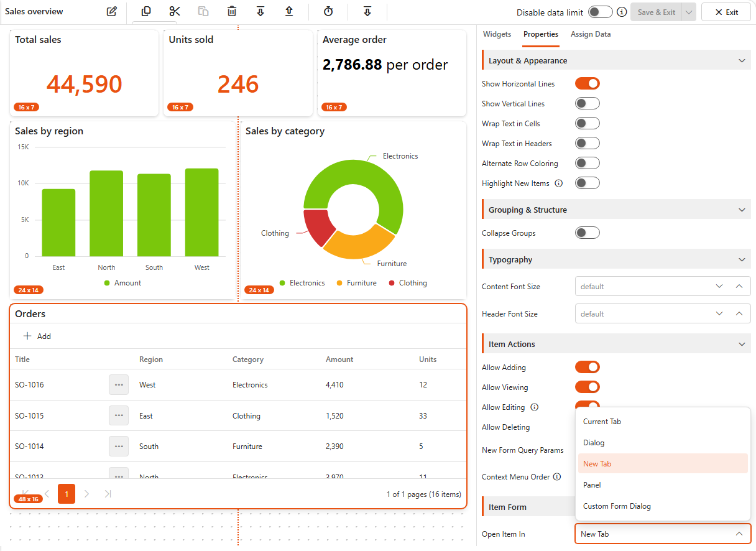Sort Orders by the Amount column header

tap(339, 359)
